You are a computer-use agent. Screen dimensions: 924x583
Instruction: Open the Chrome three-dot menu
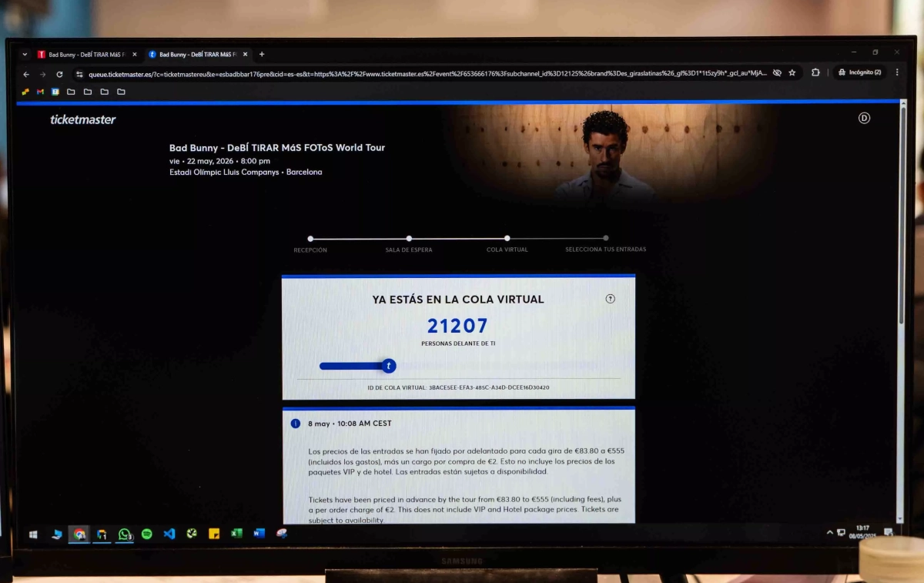896,72
